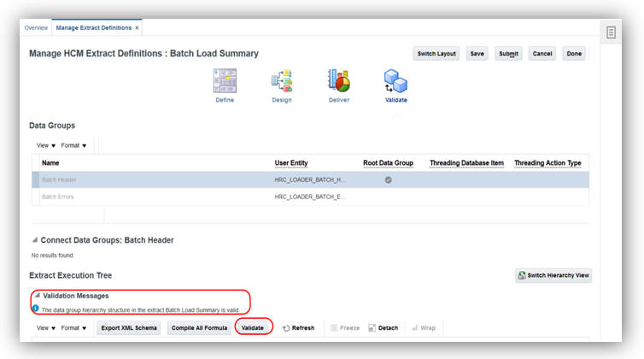Screen dimensions: 644x359
Task: Open the Validate step icon
Action: tap(395, 81)
